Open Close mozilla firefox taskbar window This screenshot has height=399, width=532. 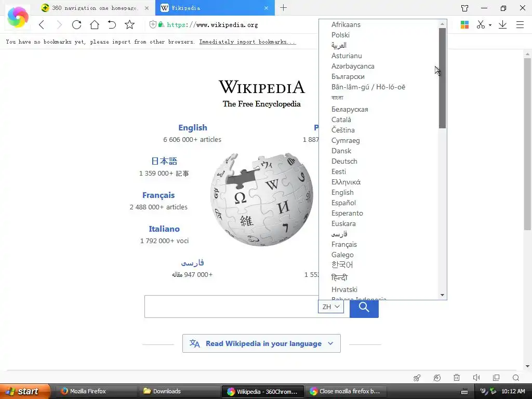click(x=345, y=391)
